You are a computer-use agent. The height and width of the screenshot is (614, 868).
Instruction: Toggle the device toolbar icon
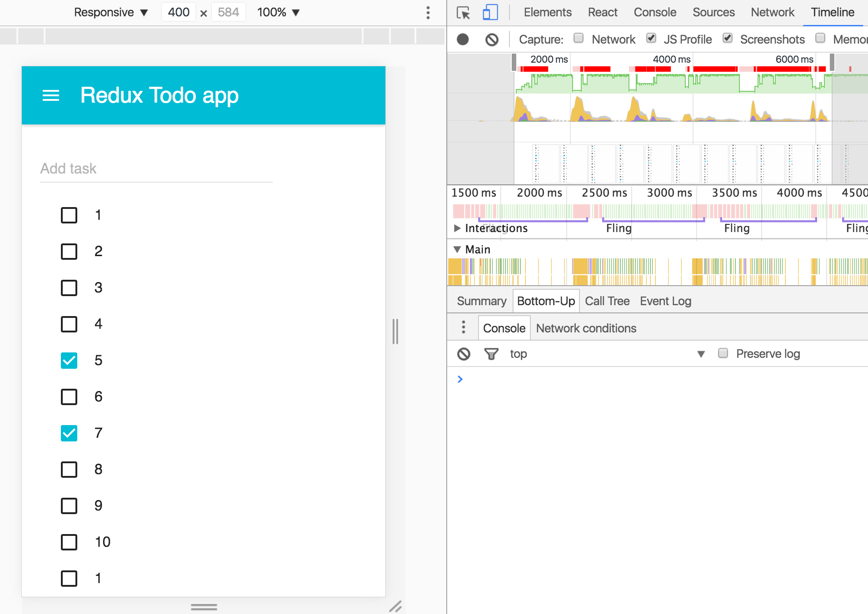[490, 13]
